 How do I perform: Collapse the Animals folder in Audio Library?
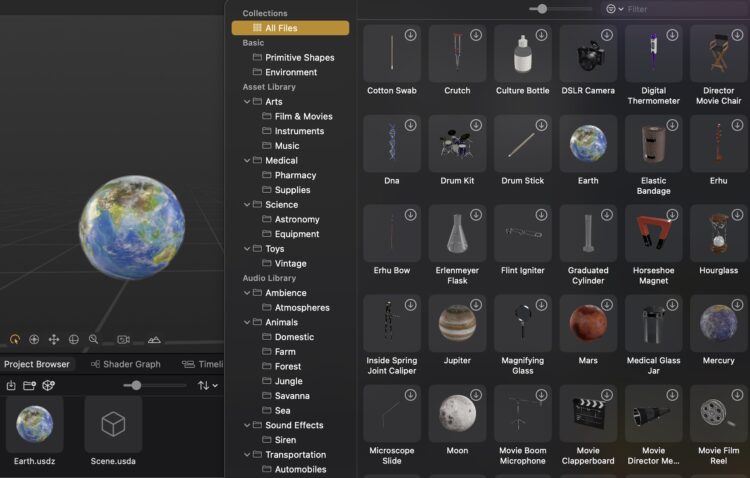[x=247, y=323]
